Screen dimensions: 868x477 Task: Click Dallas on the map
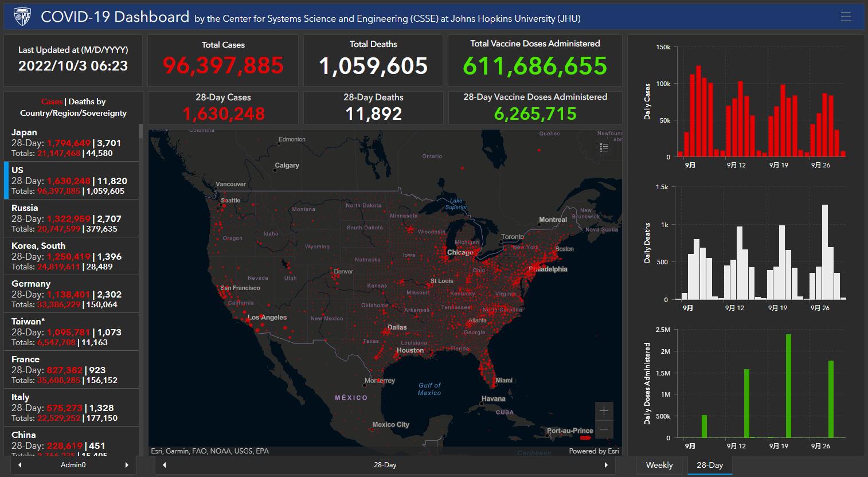pos(397,327)
